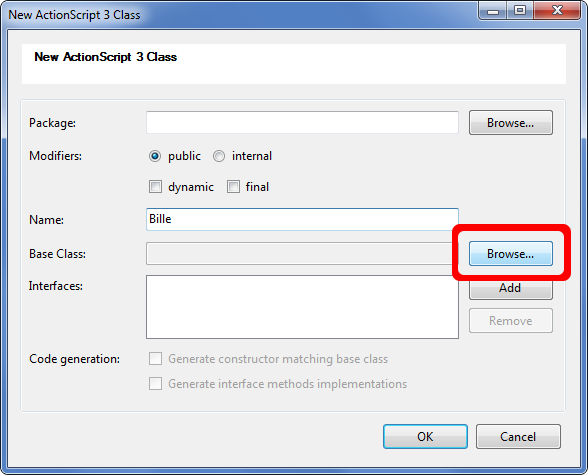Click Browse button next to Package field
This screenshot has width=588, height=475.
[510, 123]
